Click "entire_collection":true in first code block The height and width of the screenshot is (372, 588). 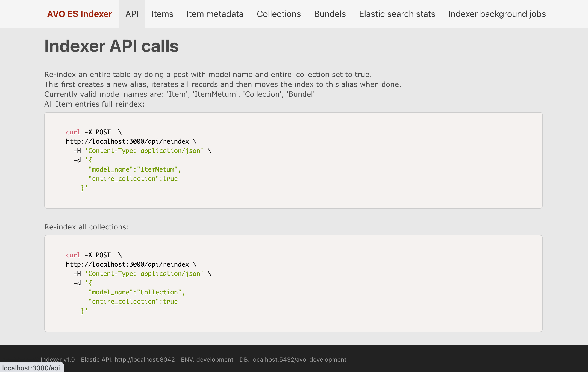[x=133, y=179]
